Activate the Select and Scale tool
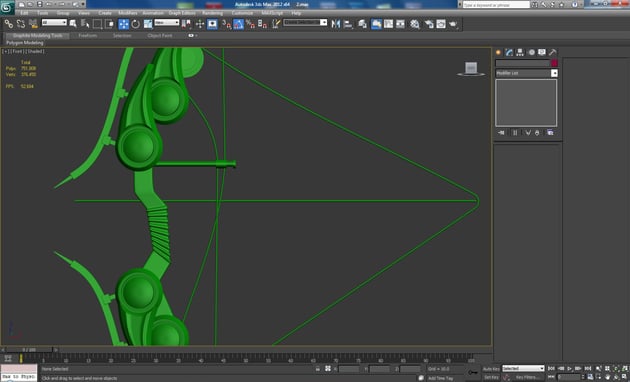This screenshot has width=630, height=382. point(148,24)
